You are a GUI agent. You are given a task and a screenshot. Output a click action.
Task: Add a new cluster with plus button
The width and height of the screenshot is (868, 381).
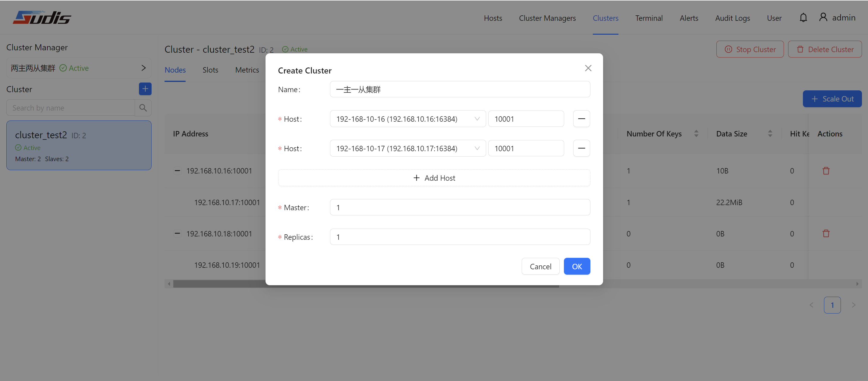point(145,89)
